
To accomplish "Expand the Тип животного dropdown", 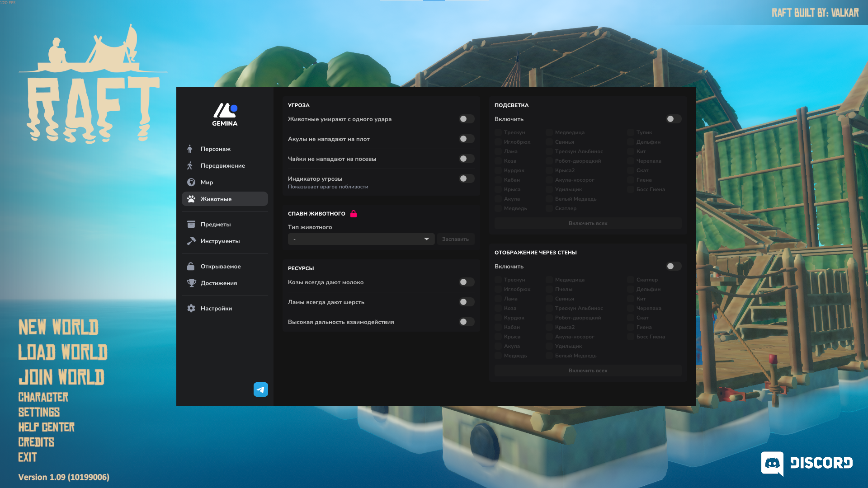I will (361, 239).
